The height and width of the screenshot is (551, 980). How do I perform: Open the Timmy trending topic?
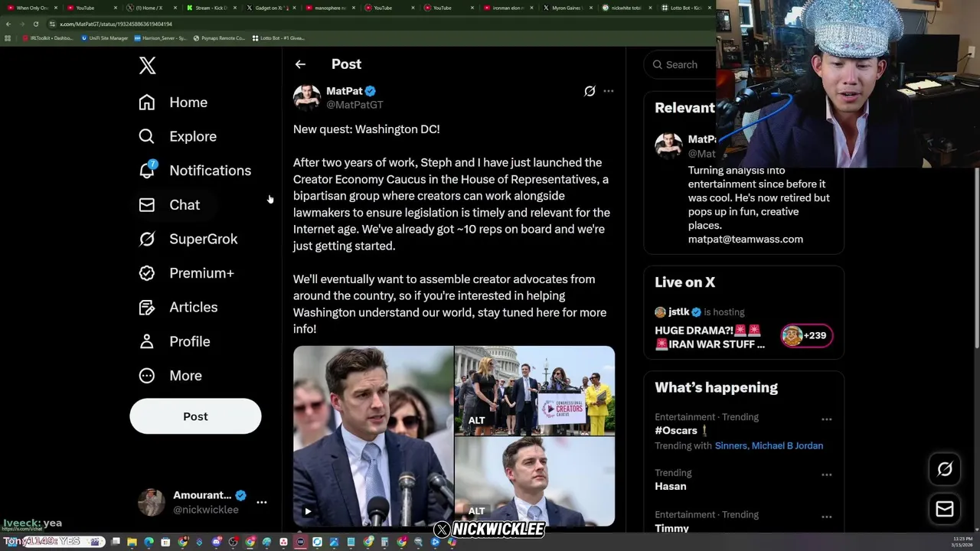point(671,528)
